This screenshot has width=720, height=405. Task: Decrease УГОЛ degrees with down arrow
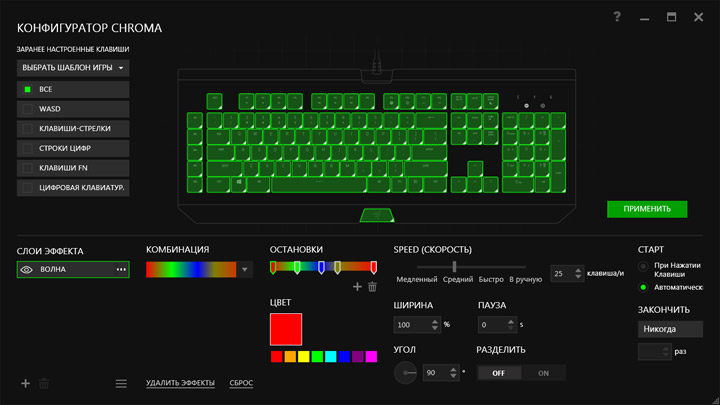(453, 376)
